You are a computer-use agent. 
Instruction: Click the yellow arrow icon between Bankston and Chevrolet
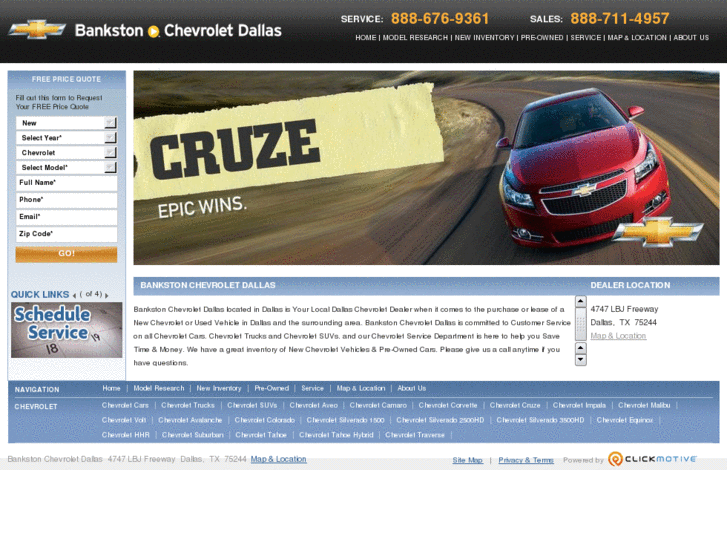(153, 32)
